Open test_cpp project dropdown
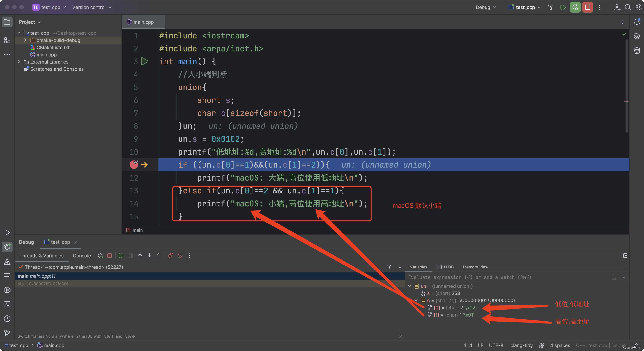Image resolution: width=644 pixels, height=351 pixels. coord(49,7)
